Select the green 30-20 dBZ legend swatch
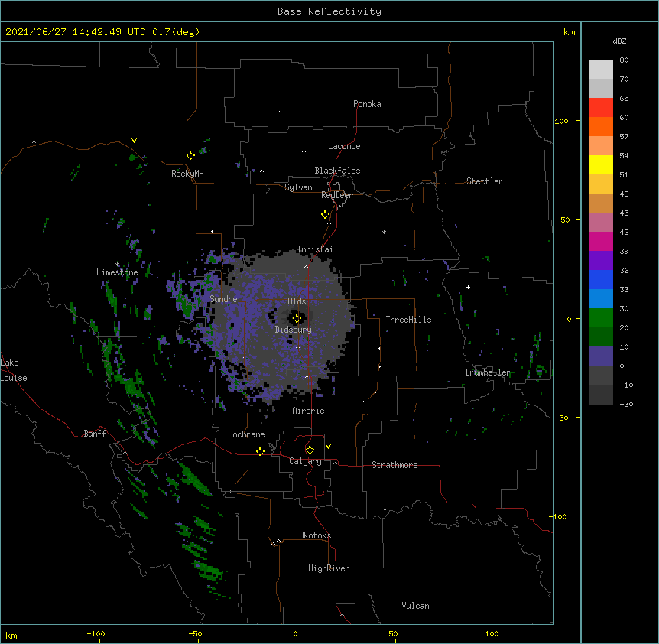The image size is (659, 644). tap(601, 318)
